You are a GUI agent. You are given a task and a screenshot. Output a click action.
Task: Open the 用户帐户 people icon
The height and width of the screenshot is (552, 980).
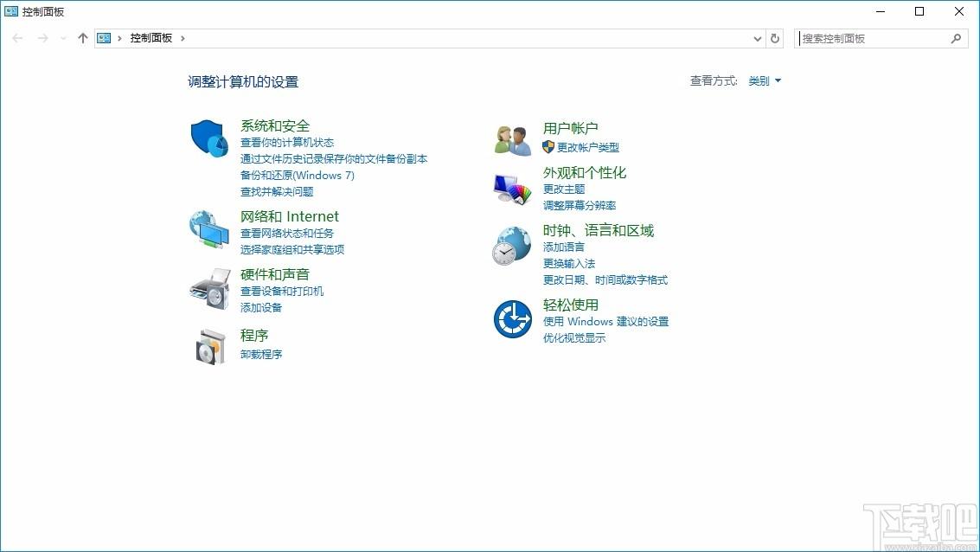pos(513,140)
